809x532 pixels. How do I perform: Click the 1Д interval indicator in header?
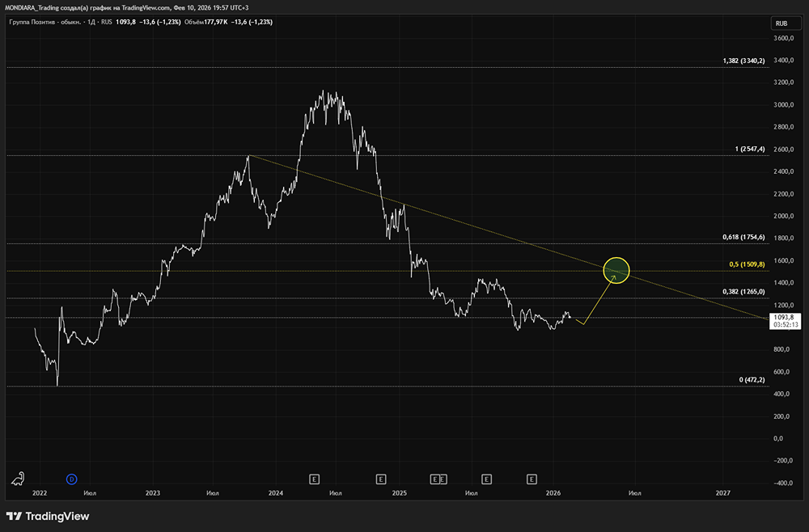coord(91,22)
